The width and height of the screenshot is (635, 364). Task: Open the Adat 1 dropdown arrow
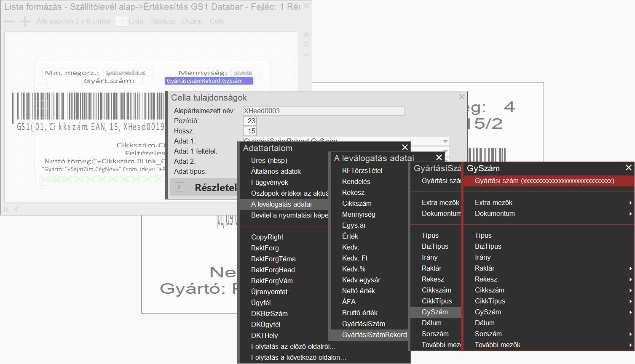point(445,141)
